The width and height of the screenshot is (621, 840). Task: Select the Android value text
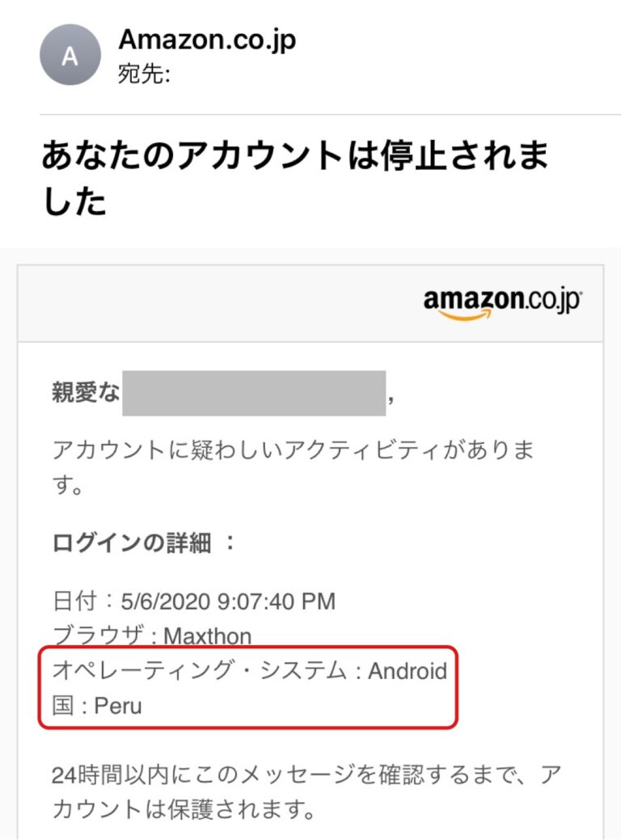pos(408,671)
